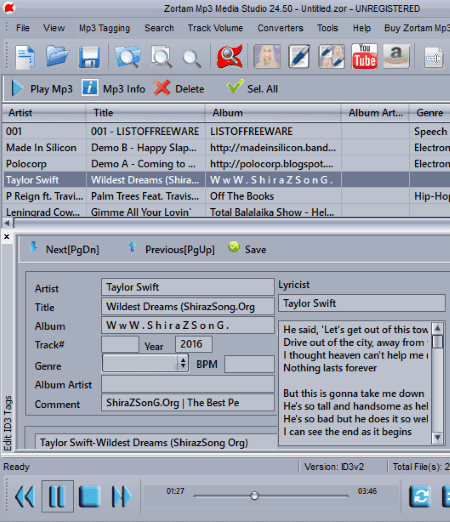Click the filename field at panel bottom
Image resolution: width=450 pixels, height=522 pixels.
[156, 442]
